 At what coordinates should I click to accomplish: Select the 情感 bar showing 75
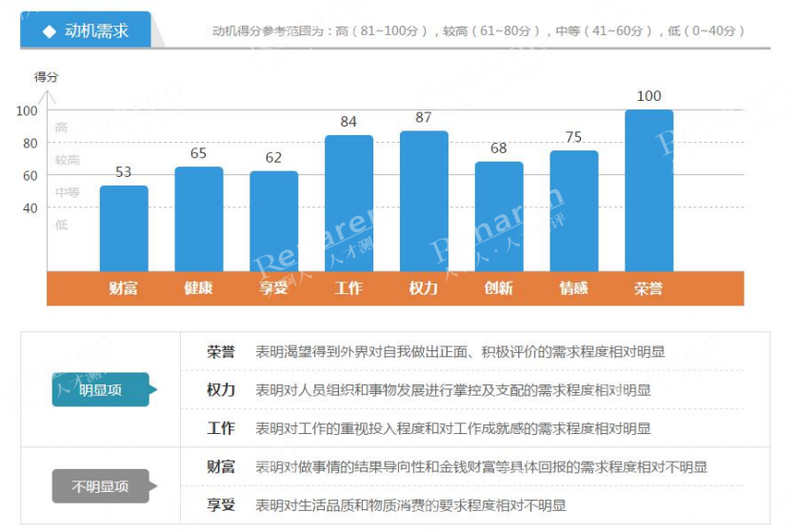tap(574, 211)
